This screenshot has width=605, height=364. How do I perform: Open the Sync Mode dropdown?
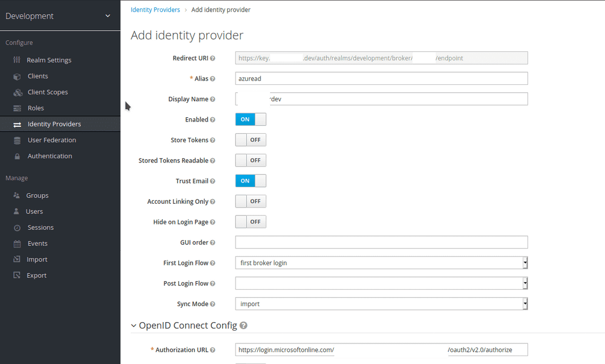(524, 304)
